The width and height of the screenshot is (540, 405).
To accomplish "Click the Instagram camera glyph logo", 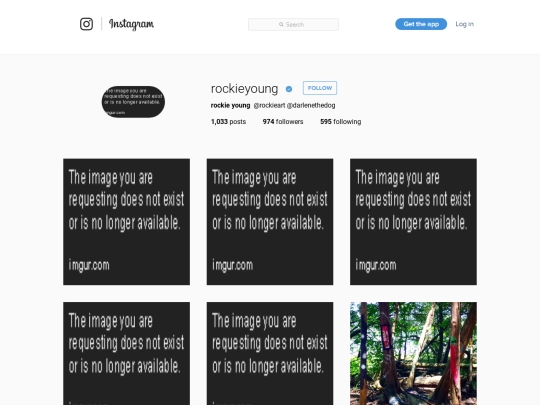I will click(x=86, y=24).
